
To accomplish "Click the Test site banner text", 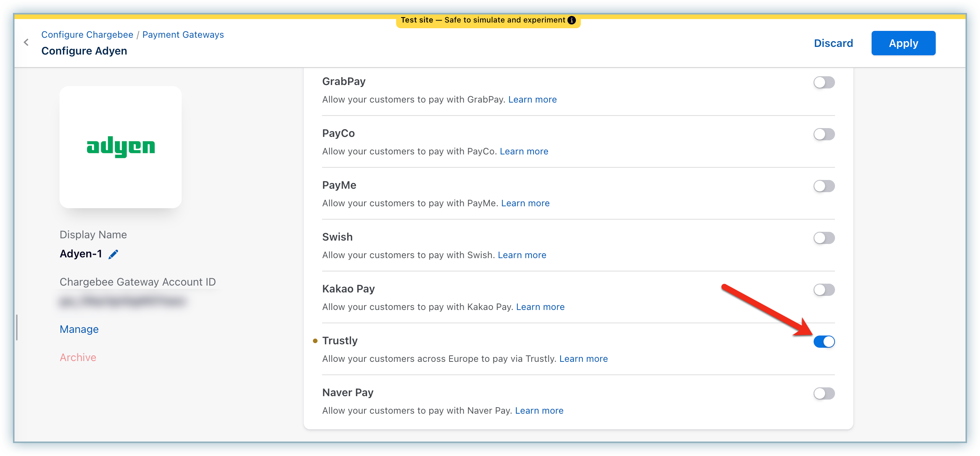I will coord(483,20).
